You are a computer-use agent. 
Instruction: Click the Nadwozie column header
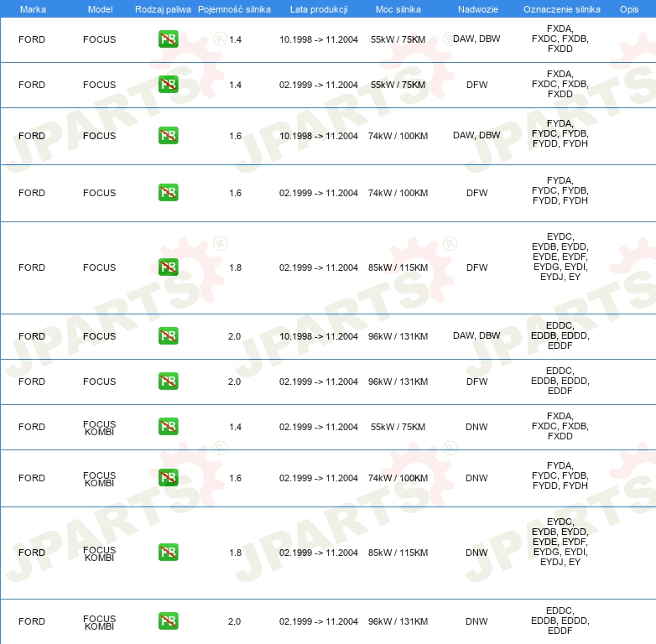click(x=478, y=9)
